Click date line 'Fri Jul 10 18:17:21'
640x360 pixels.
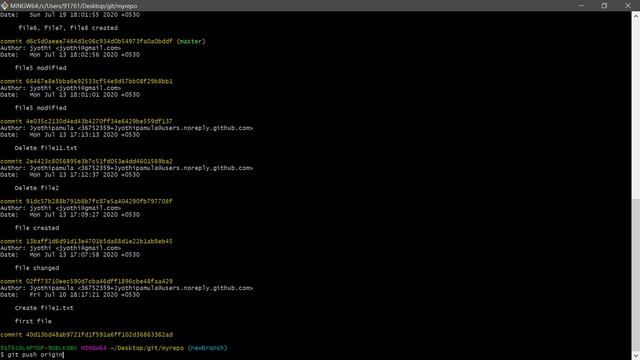pyautogui.click(x=70, y=295)
